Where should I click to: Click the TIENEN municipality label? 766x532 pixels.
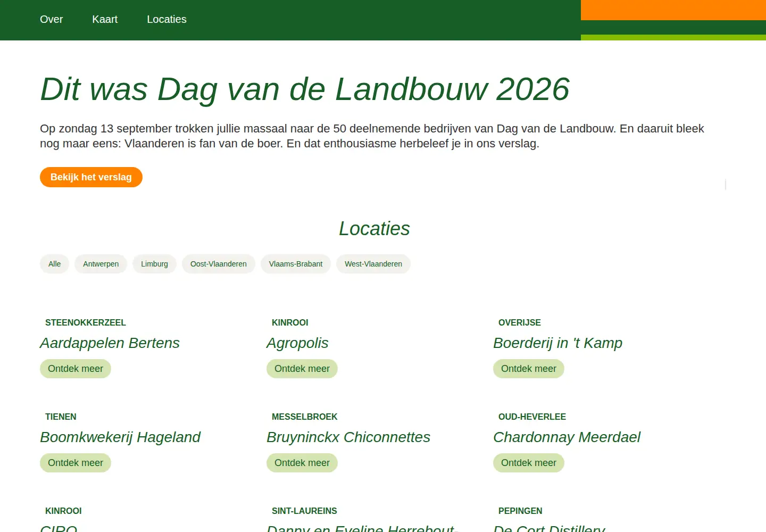(x=61, y=417)
